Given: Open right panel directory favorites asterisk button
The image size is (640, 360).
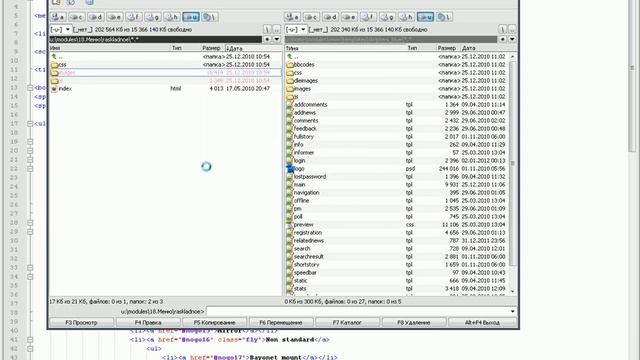Looking at the screenshot, I should (502, 39).
